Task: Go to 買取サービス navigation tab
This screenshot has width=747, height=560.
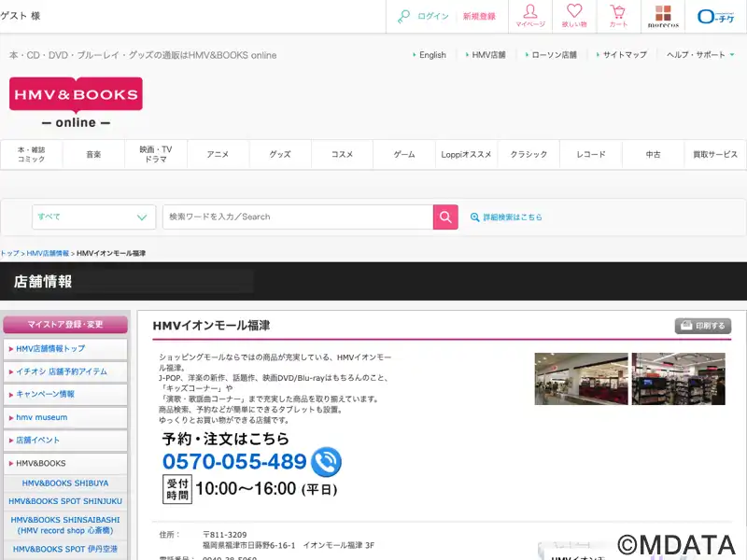Action: [x=715, y=154]
